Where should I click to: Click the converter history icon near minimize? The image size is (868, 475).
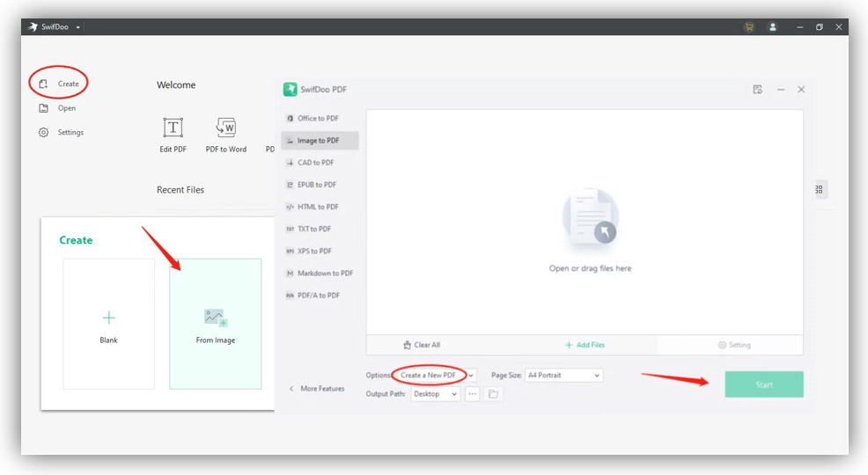757,90
